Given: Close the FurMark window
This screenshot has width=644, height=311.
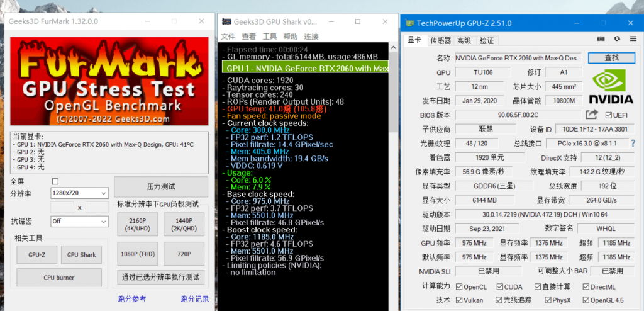Looking at the screenshot, I should pyautogui.click(x=201, y=21).
